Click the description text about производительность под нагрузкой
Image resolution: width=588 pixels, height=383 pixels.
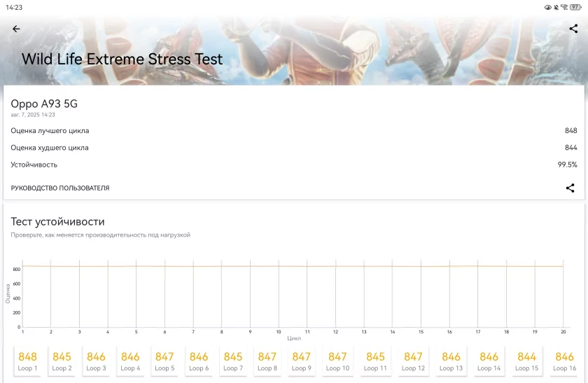click(x=101, y=235)
